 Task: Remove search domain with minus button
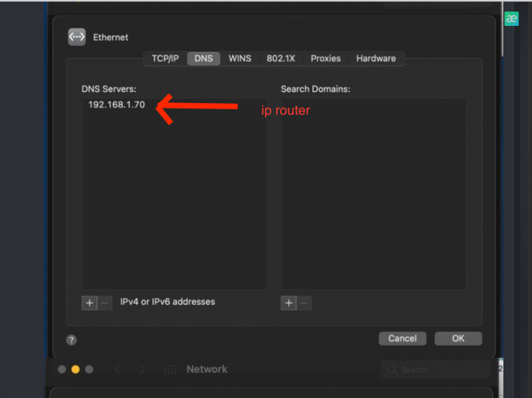[x=304, y=303]
